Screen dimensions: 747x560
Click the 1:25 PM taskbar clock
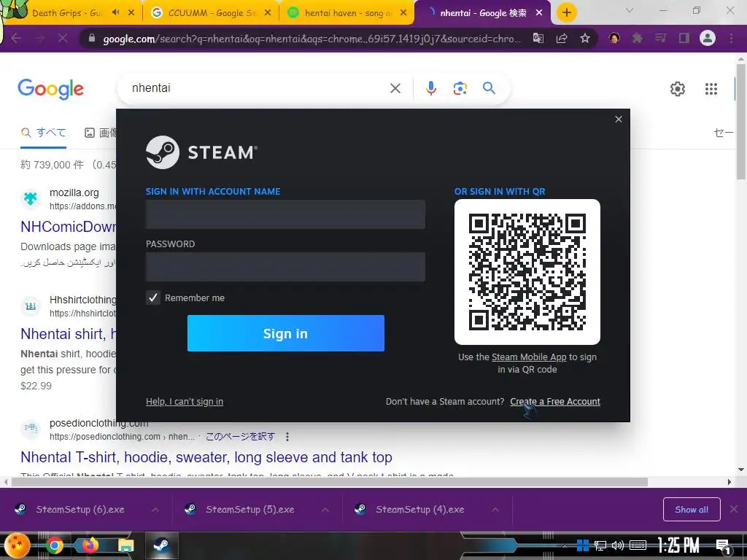point(678,545)
